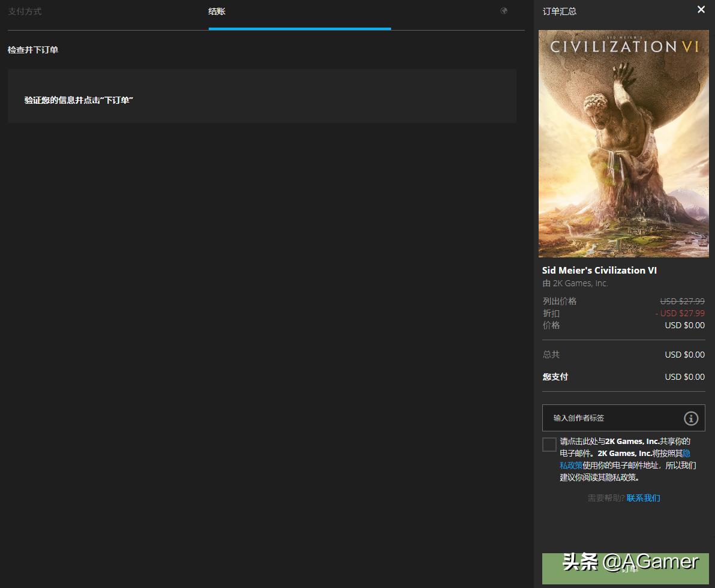Click the 检查并下订单 heading

click(33, 50)
